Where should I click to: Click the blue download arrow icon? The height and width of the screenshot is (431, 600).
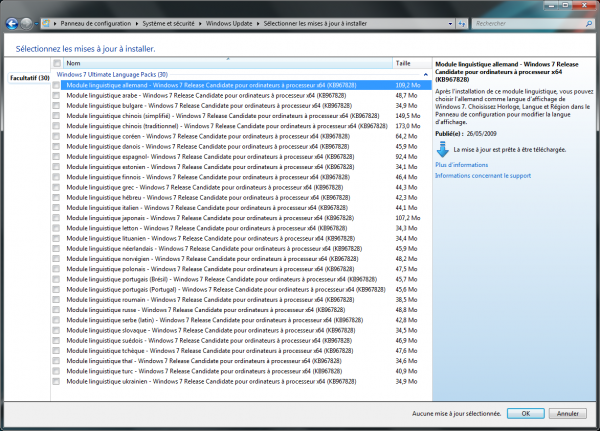coord(442,150)
